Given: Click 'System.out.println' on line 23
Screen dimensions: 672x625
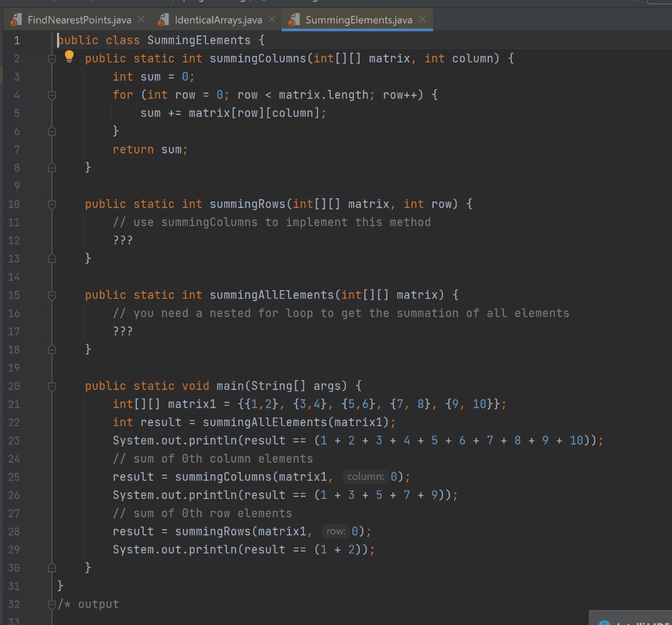Looking at the screenshot, I should [x=175, y=441].
